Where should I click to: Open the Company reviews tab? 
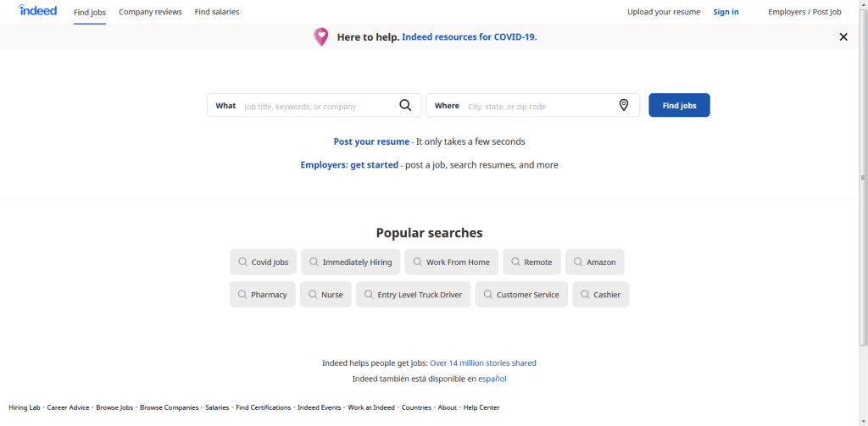pos(150,12)
